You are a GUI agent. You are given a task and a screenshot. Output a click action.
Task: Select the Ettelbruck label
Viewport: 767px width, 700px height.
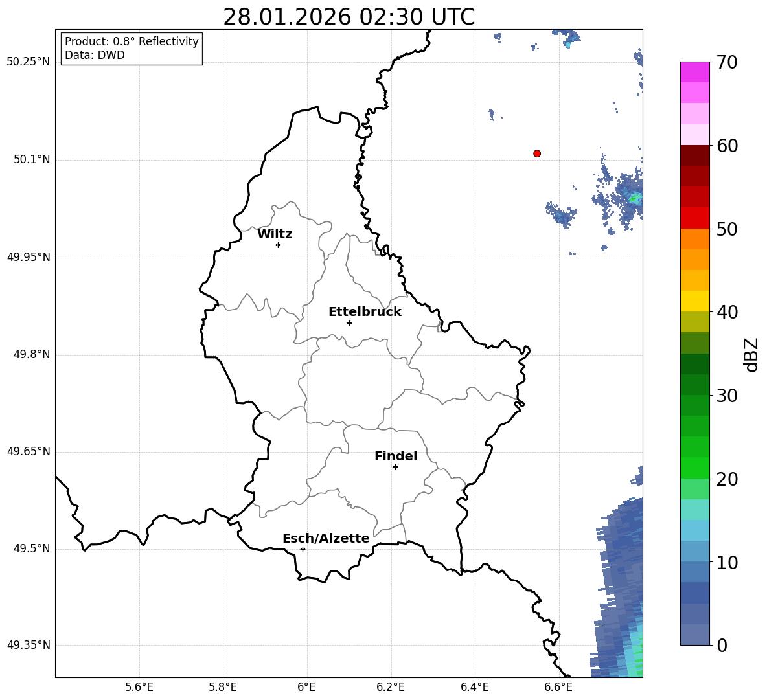click(x=365, y=312)
